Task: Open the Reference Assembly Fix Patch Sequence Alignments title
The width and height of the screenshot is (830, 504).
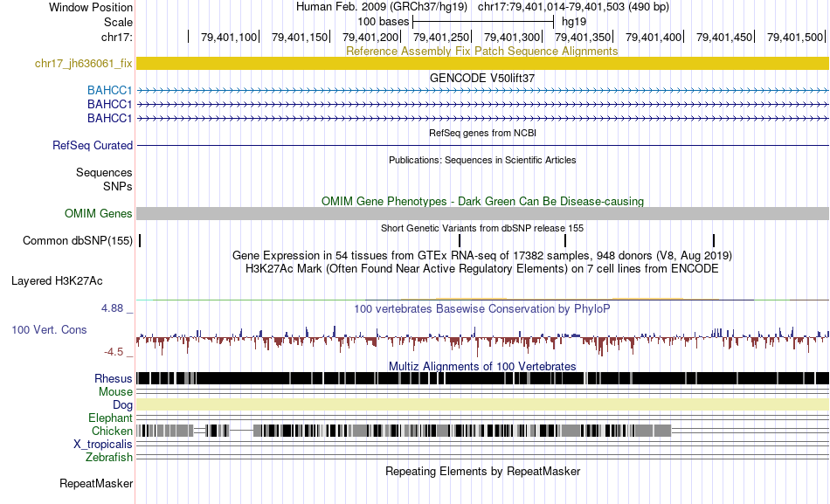Action: point(481,51)
